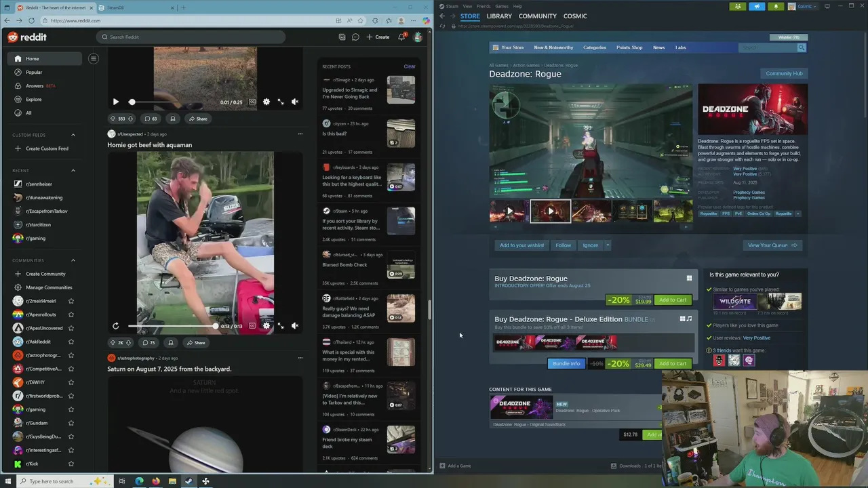This screenshot has width=868, height=488.
Task: Unmute the top video
Action: pos(294,102)
